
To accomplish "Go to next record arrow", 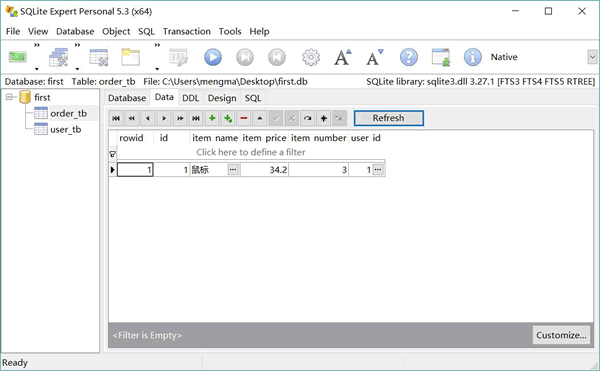I will 164,118.
